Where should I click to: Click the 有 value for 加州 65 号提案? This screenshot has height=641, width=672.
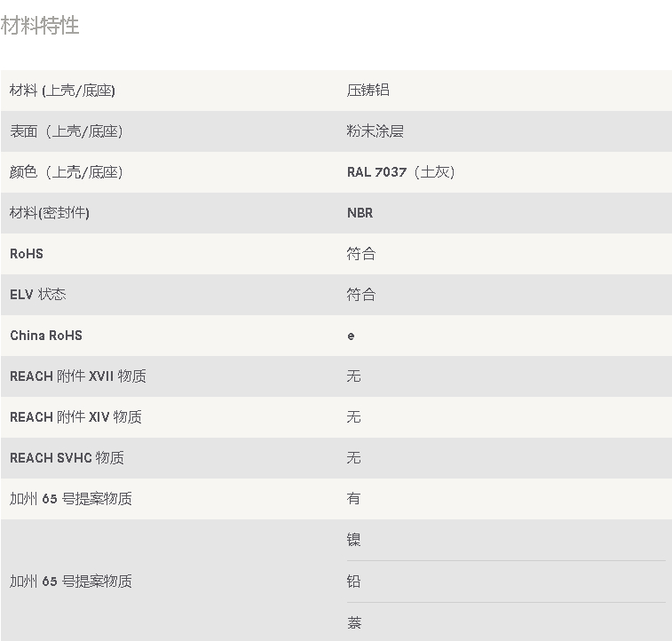[x=353, y=499]
